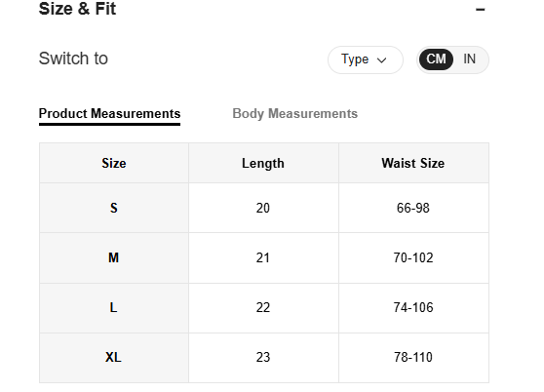Click the Length column header
Image resolution: width=544 pixels, height=392 pixels.
tap(263, 163)
